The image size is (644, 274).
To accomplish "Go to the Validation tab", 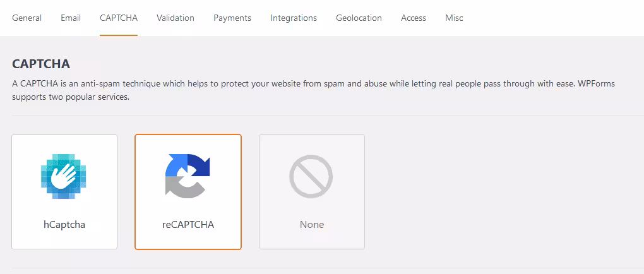I will pyautogui.click(x=176, y=18).
